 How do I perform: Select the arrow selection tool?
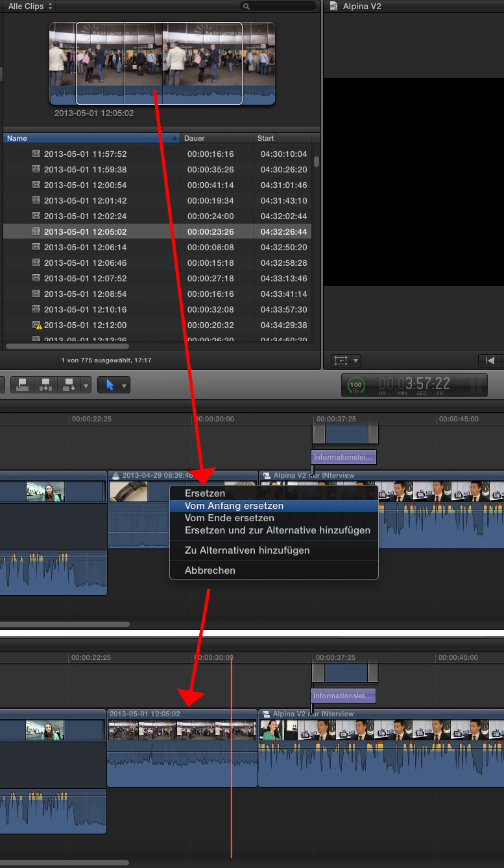click(x=109, y=384)
